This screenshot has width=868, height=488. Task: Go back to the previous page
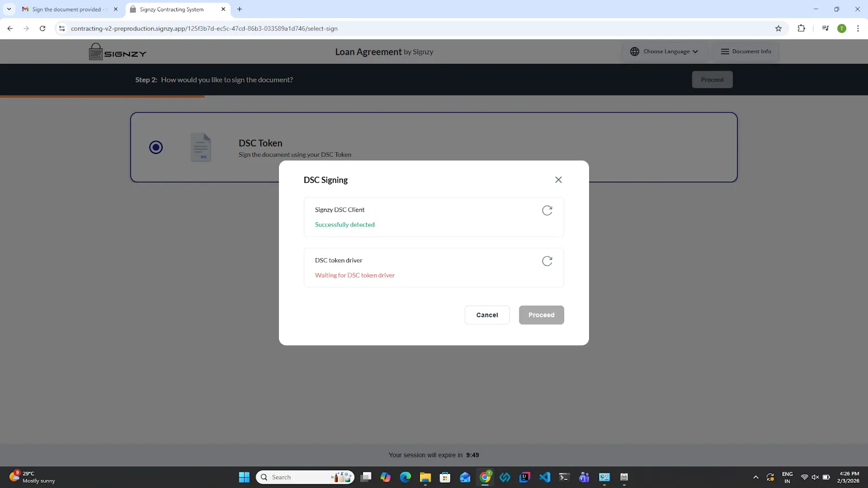click(10, 29)
